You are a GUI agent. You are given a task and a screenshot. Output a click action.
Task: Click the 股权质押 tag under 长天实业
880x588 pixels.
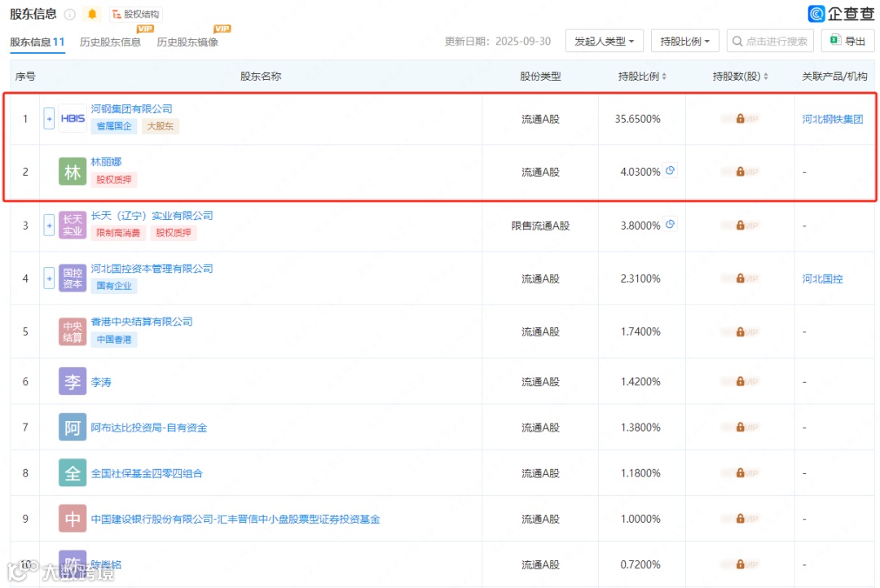(174, 233)
